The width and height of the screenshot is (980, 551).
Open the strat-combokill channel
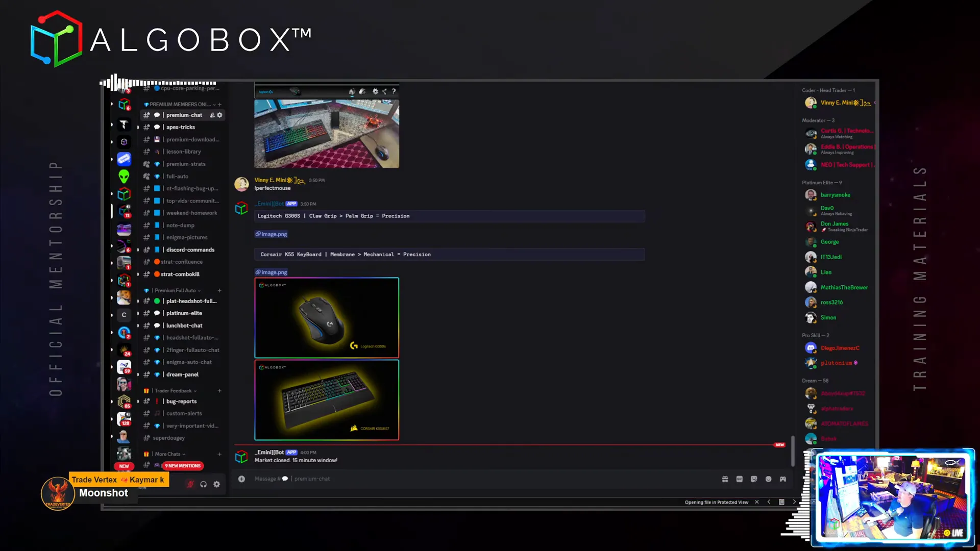tap(183, 274)
